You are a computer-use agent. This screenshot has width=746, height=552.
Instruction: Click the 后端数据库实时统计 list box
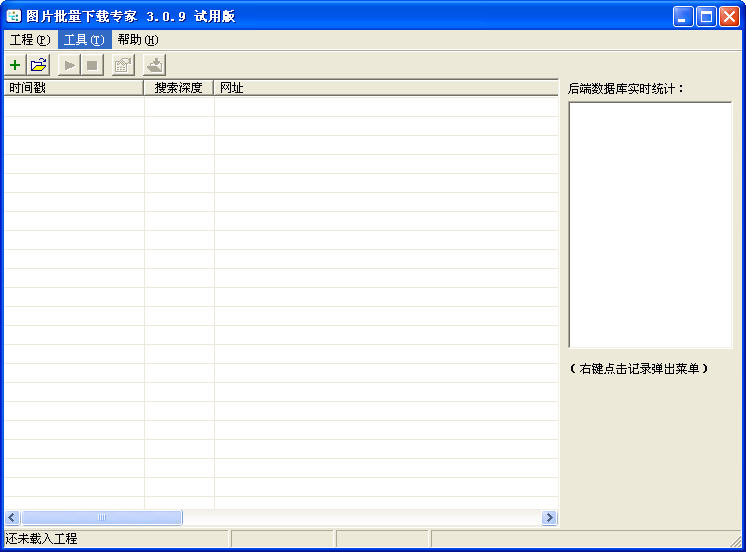coord(650,225)
